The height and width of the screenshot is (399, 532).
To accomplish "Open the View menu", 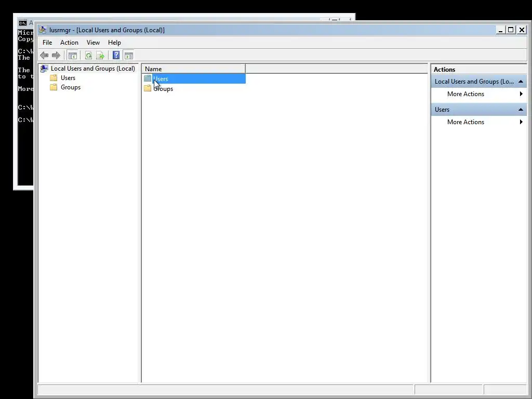I will (x=93, y=43).
